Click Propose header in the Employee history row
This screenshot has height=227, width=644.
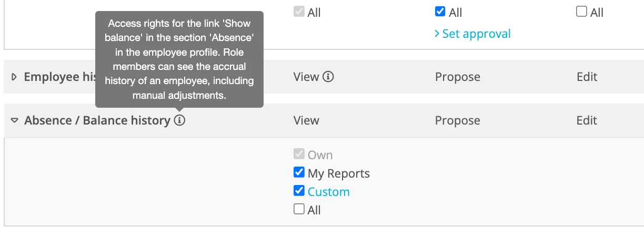point(458,77)
